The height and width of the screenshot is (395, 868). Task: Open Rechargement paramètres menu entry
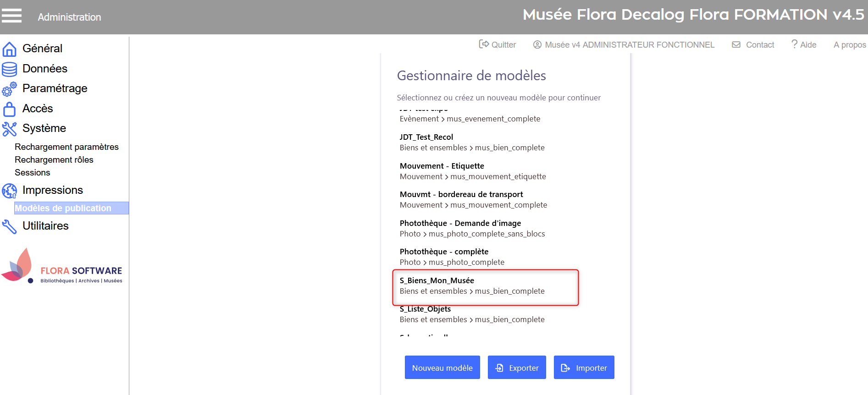click(66, 147)
